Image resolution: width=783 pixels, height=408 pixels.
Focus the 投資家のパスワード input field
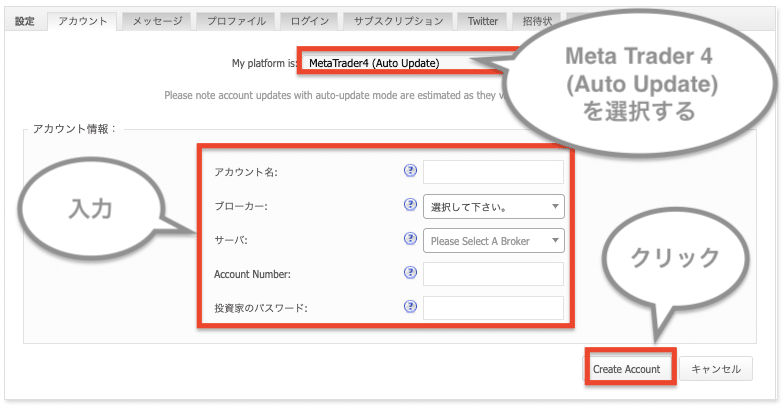pos(493,308)
